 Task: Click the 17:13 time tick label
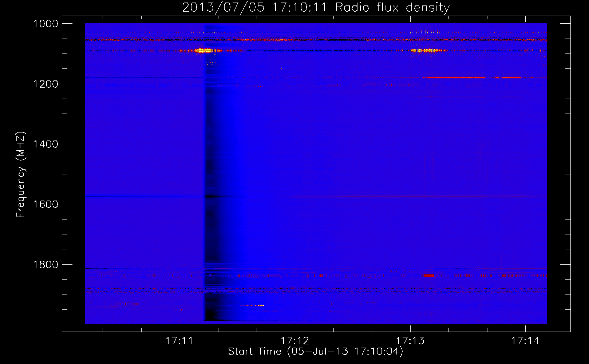pyautogui.click(x=410, y=341)
